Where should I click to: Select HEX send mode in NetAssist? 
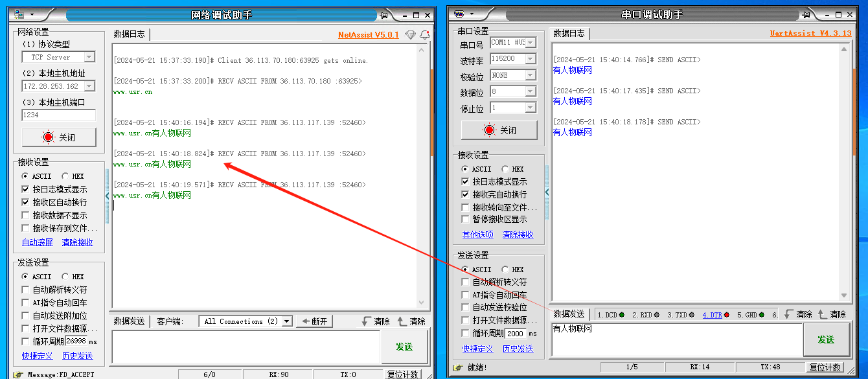click(73, 277)
